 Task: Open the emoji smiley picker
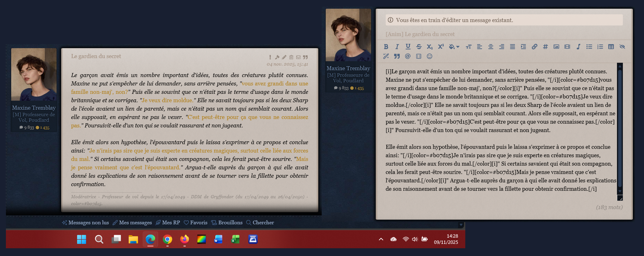429,56
